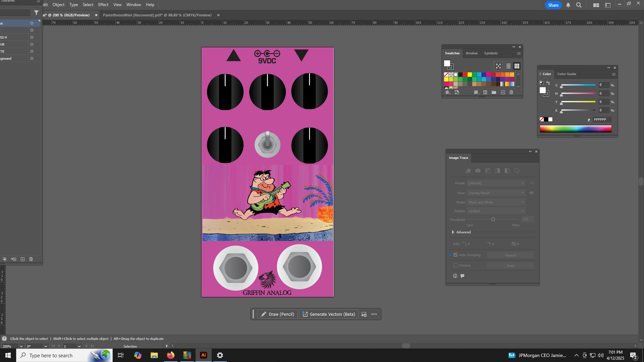
Task: Switch to the Brushes tab
Action: pos(472,53)
